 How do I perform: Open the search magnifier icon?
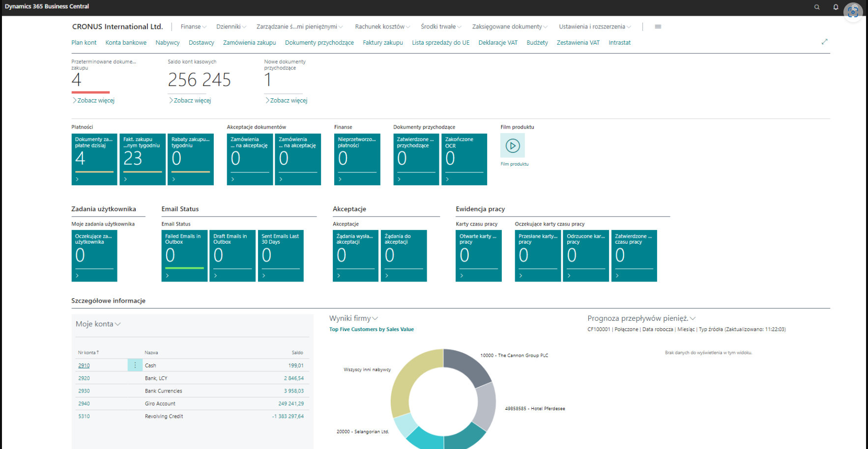[817, 7]
